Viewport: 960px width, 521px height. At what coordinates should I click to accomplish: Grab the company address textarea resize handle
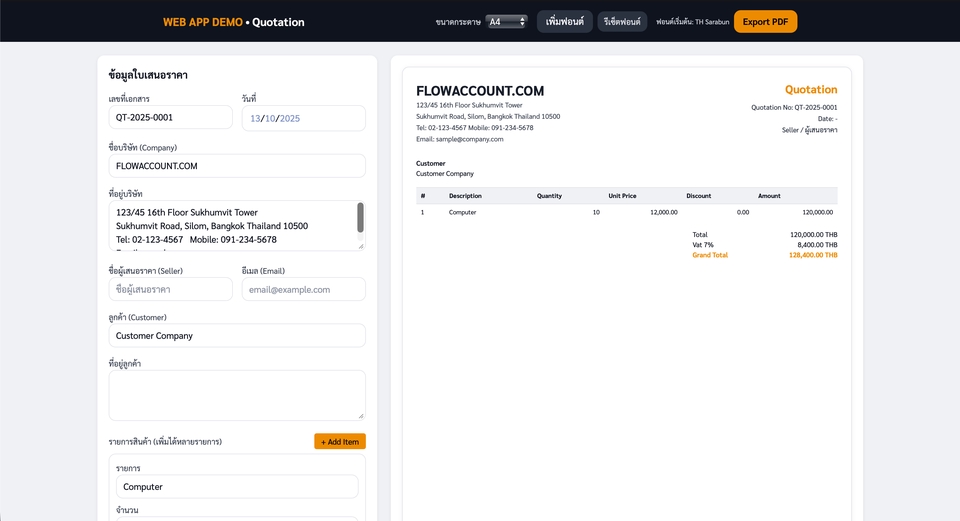(361, 246)
